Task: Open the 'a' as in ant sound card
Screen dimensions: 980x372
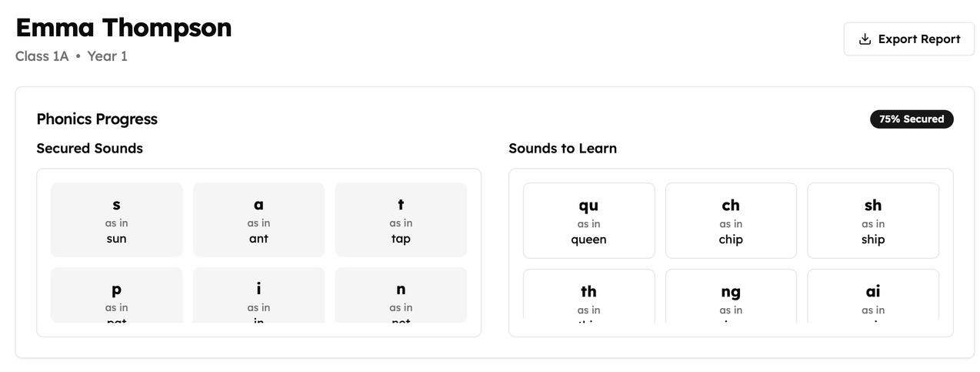Action: point(258,220)
